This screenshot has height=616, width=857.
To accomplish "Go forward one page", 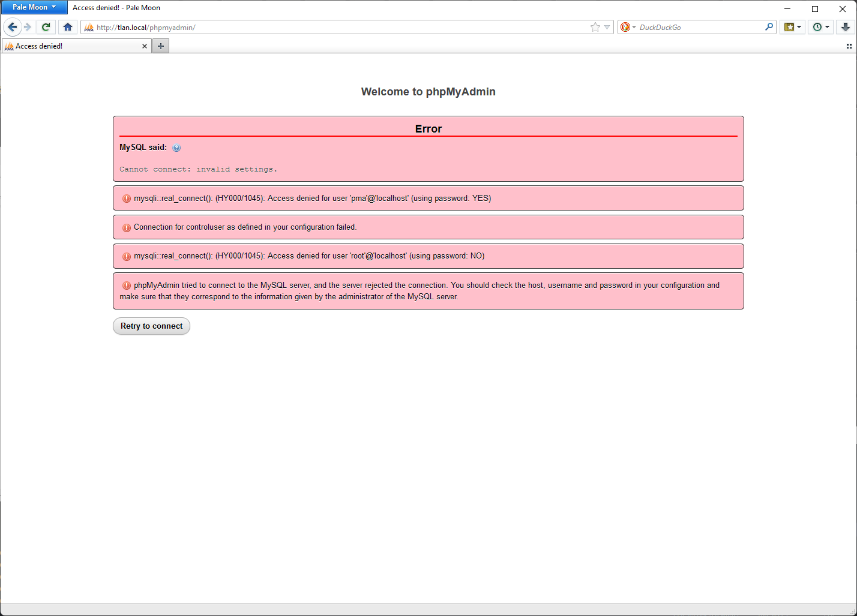I will pyautogui.click(x=28, y=27).
